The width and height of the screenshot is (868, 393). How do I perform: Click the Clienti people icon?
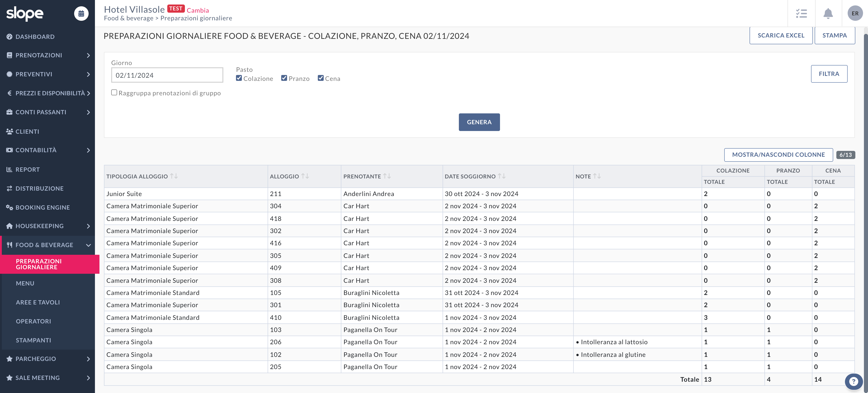[x=9, y=131]
